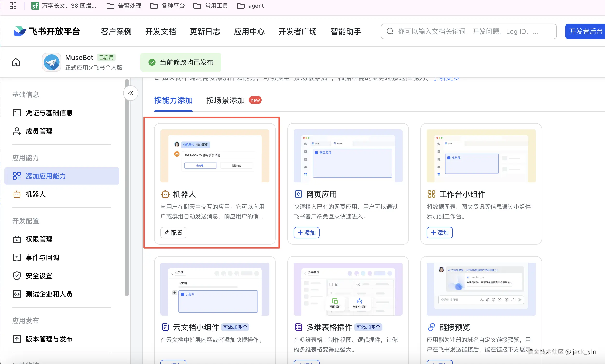This screenshot has width=605, height=364.
Task: Click 配置 button on 机器人 card
Action: click(173, 233)
